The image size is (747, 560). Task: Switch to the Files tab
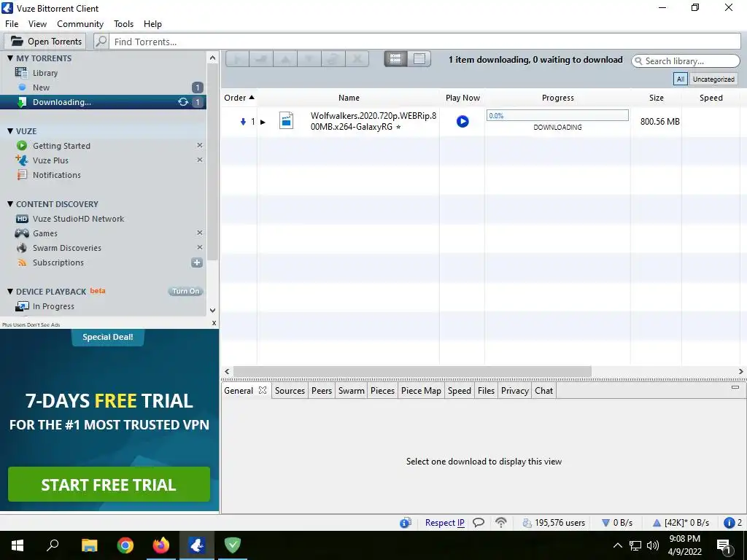[x=486, y=391]
